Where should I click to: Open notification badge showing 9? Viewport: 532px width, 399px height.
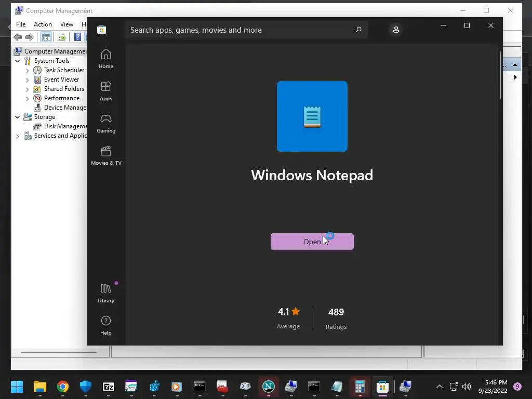517,387
